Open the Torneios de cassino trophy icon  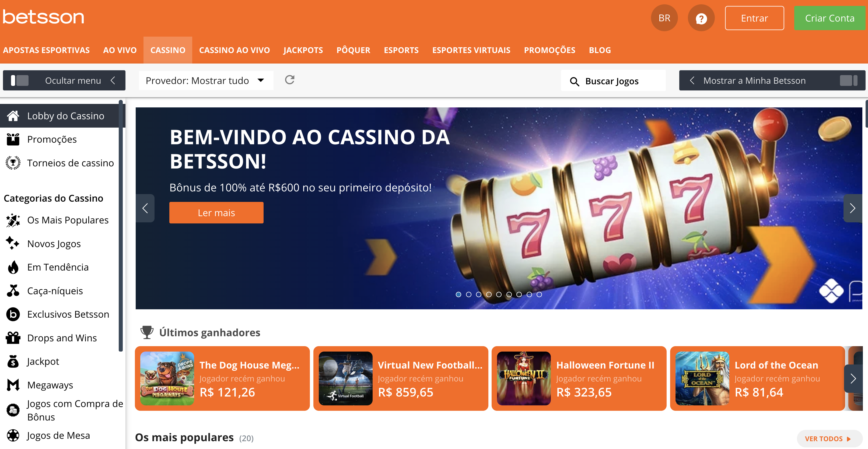[x=13, y=163]
